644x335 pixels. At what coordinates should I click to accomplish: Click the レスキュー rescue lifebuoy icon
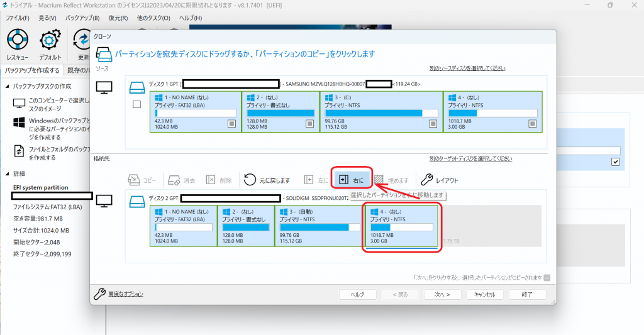[18, 40]
